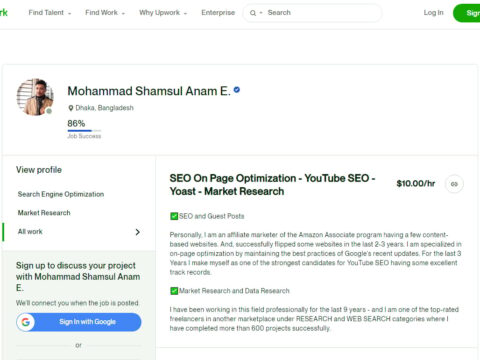Image resolution: width=480 pixels, height=360 pixels.
Task: Click the Google G logo icon
Action: pos(26,322)
